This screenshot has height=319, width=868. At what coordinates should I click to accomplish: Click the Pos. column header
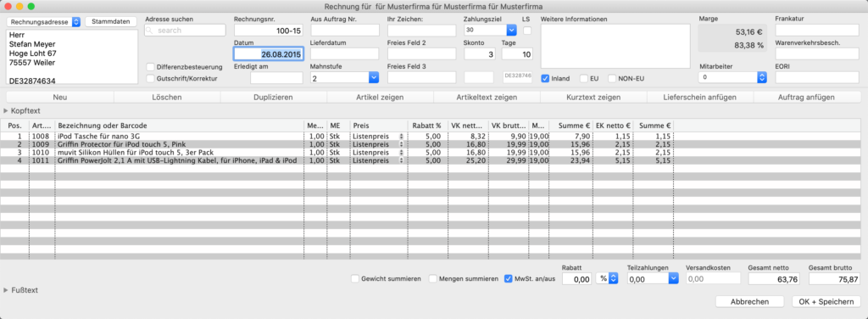pyautogui.click(x=14, y=126)
